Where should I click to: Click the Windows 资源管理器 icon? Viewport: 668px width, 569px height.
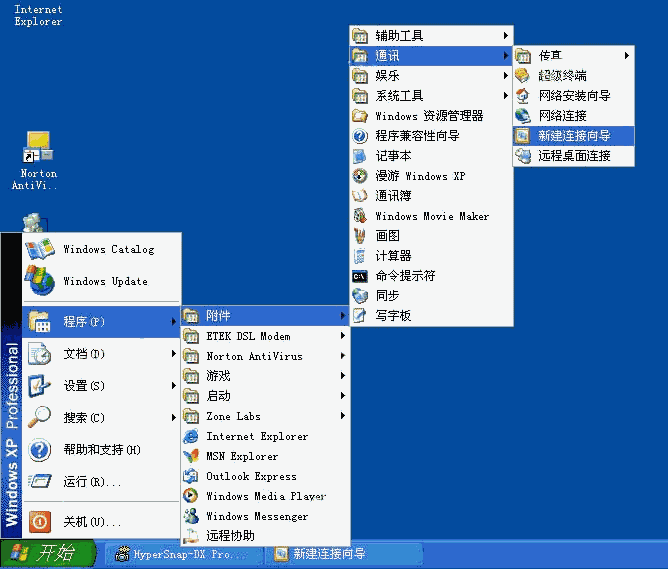tap(360, 115)
